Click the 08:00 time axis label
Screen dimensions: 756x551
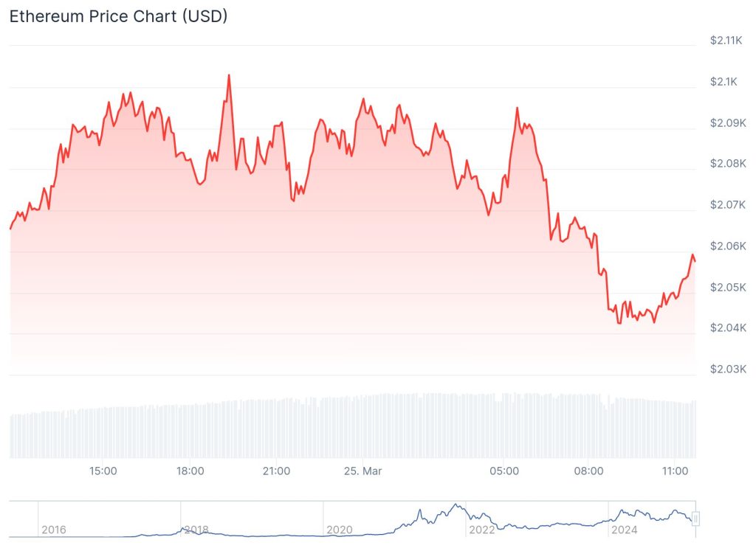(589, 471)
